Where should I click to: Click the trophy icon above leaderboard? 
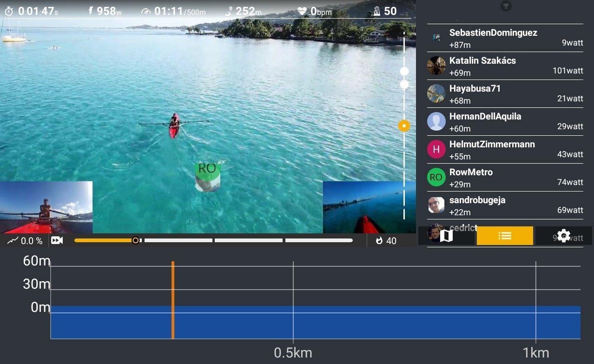pos(505,6)
